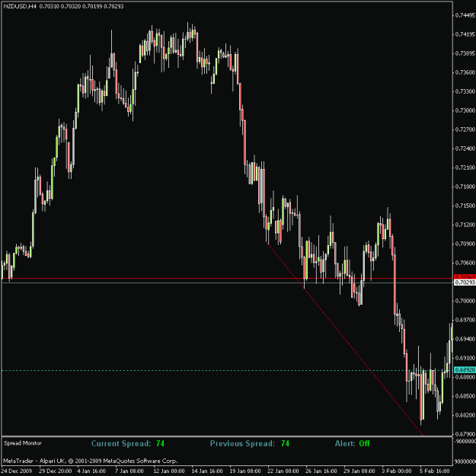Click the 7 Jan 08:00 time label

129,471
